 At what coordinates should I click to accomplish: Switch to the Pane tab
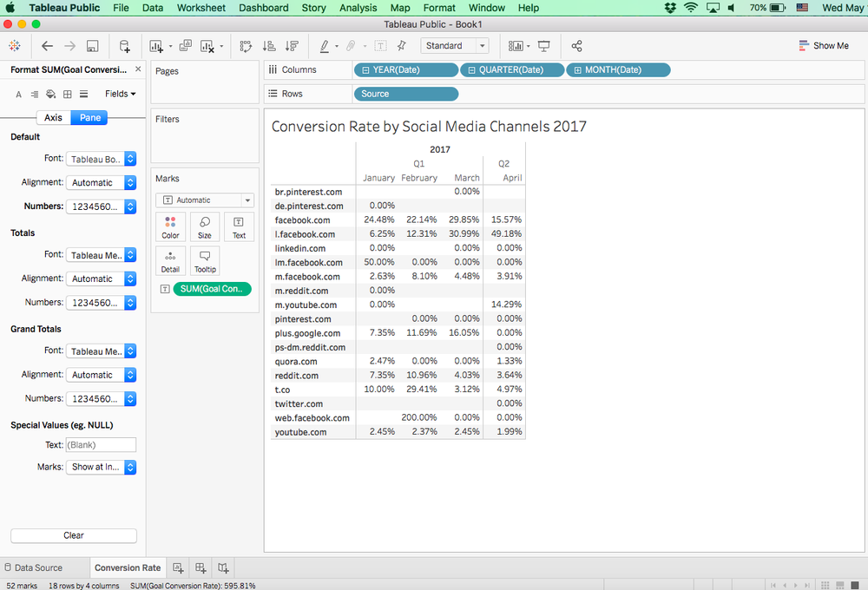point(89,118)
